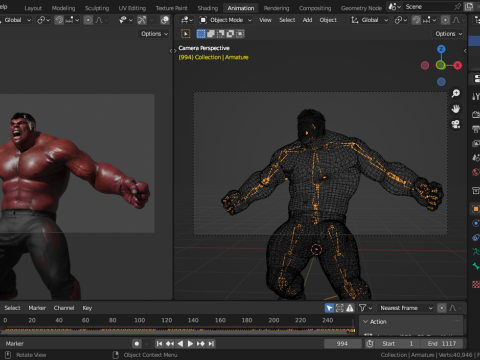
Task: Jump to next keyframe
Action: [x=201, y=344]
